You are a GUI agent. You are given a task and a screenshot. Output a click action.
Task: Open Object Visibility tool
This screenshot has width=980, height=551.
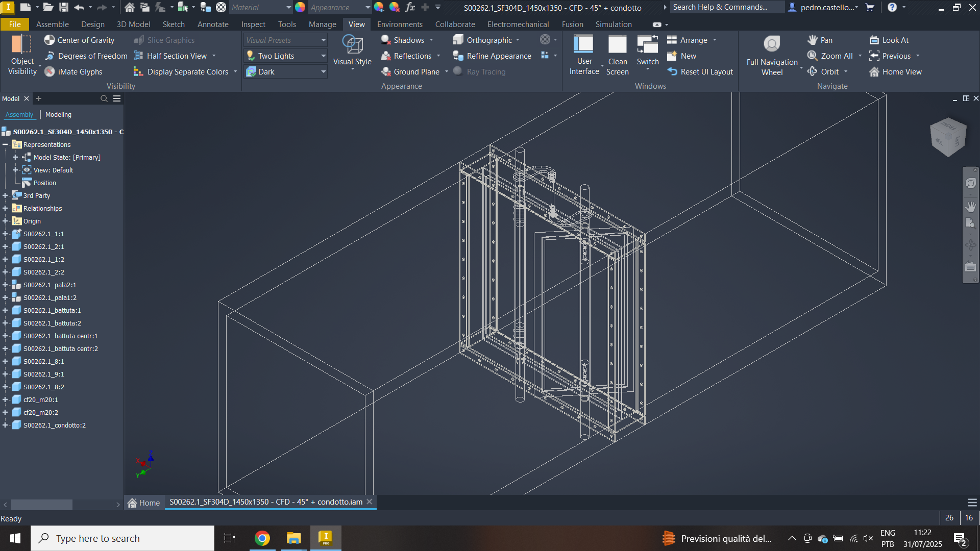22,55
